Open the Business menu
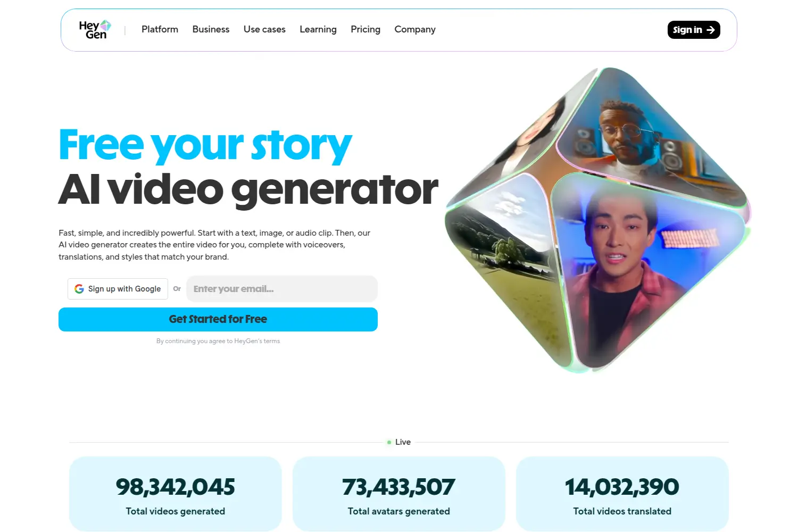Viewport: 798px width, 532px height. pyautogui.click(x=211, y=29)
